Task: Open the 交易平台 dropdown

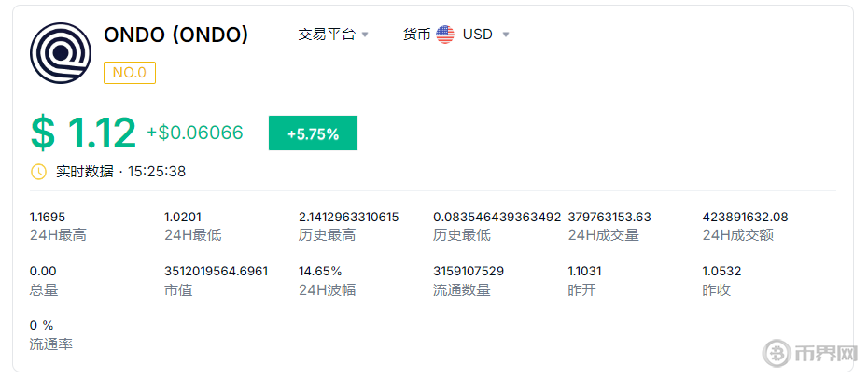Action: (x=333, y=35)
